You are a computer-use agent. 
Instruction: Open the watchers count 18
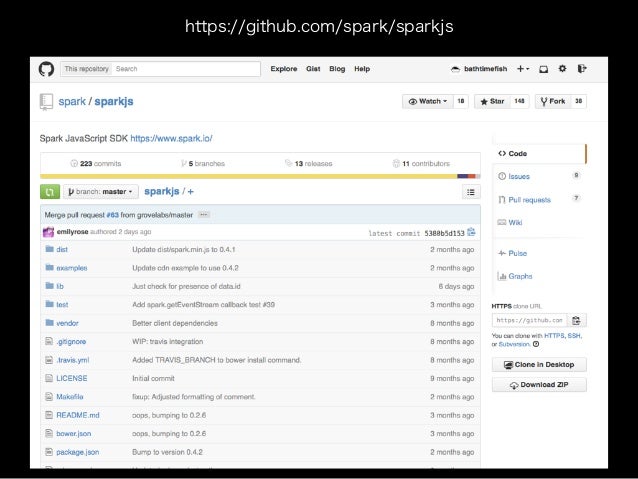coord(461,101)
